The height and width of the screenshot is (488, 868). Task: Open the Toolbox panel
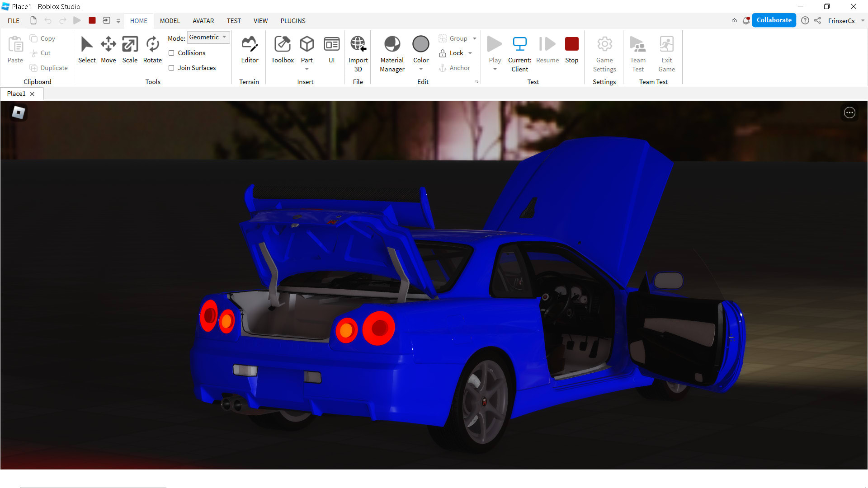[x=282, y=50]
